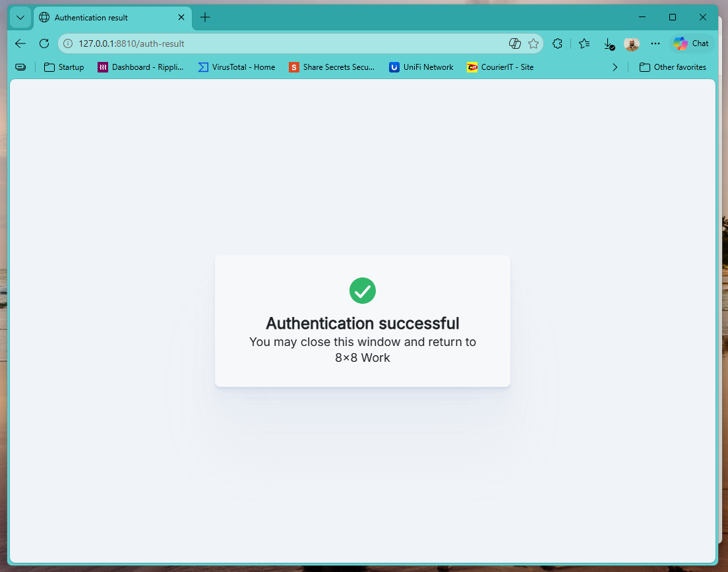The image size is (728, 572).
Task: Click the Authentication successful heading
Action: [x=363, y=324]
